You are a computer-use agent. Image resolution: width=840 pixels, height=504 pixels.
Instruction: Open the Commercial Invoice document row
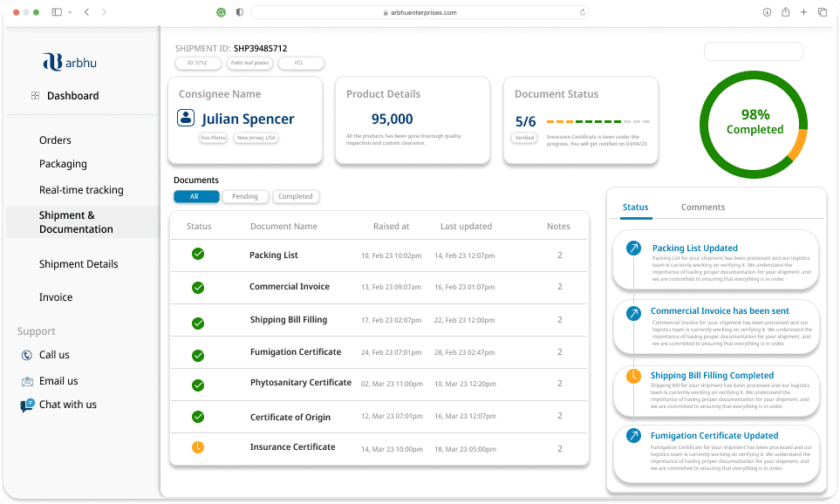(x=290, y=287)
